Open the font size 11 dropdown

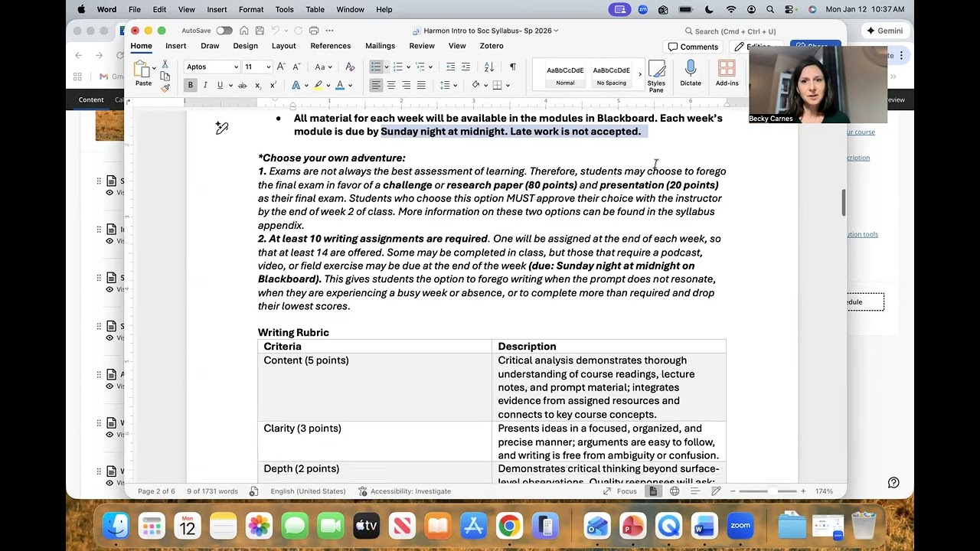point(267,67)
